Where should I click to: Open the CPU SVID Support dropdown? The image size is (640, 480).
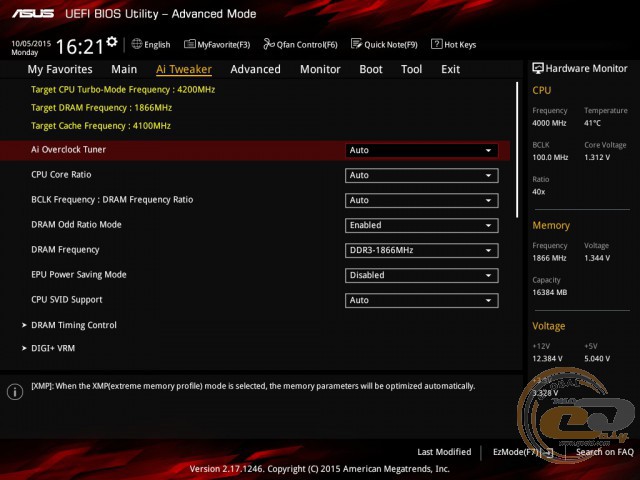421,300
